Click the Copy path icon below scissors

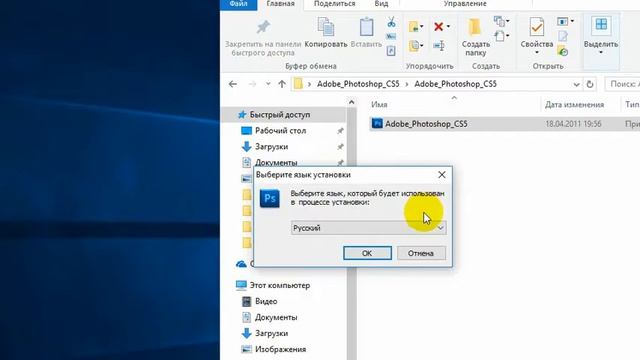tap(391, 37)
